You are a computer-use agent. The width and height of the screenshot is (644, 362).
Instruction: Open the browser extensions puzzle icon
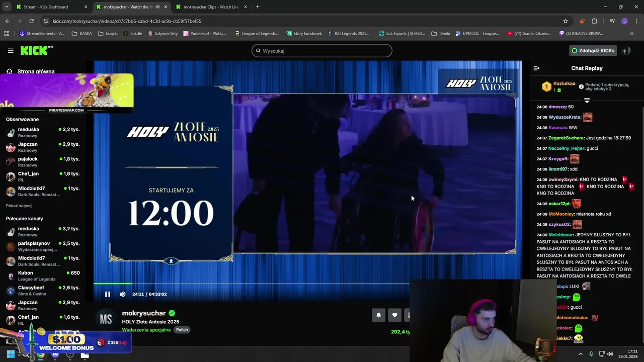point(594,21)
